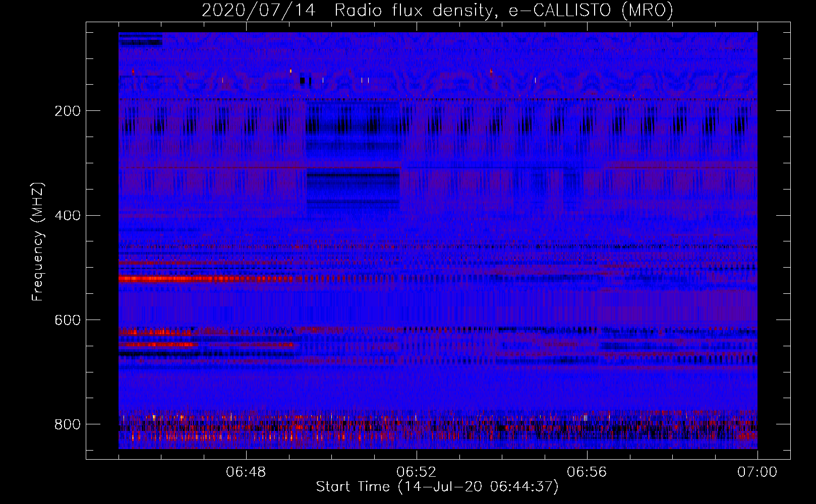
Task: Select the 400 frequency tick label
Action: pyautogui.click(x=68, y=216)
